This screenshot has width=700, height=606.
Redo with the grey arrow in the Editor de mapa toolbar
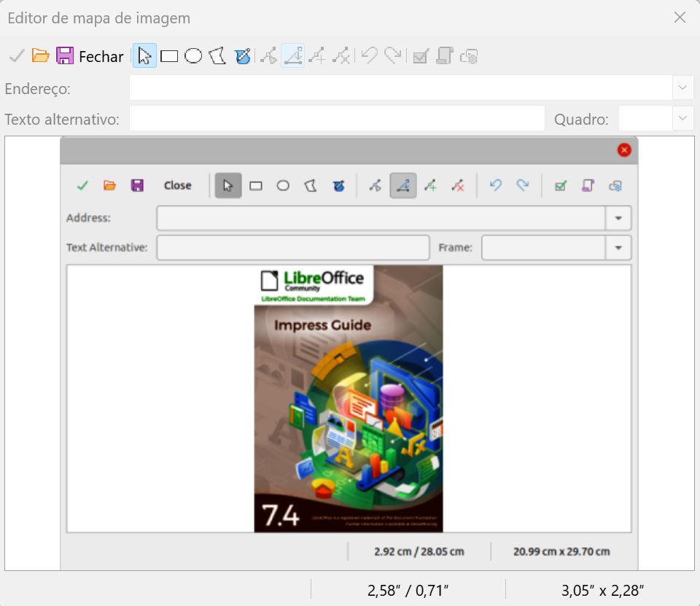click(x=393, y=56)
